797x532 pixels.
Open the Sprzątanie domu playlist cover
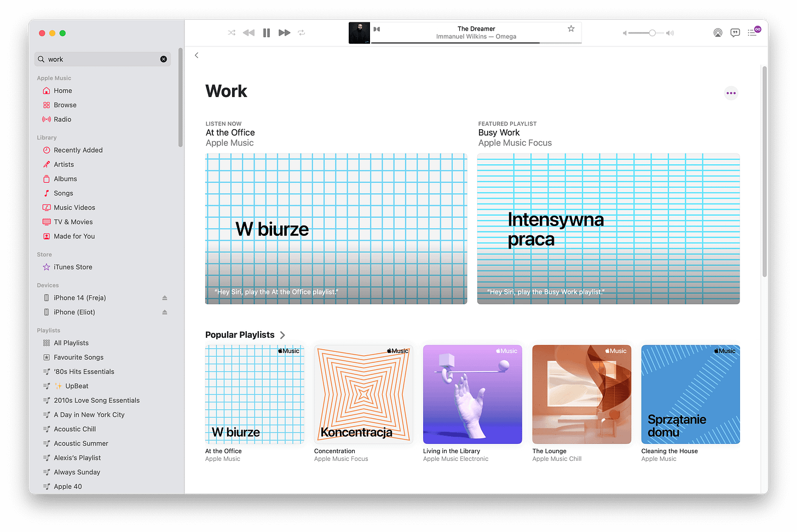tap(691, 394)
